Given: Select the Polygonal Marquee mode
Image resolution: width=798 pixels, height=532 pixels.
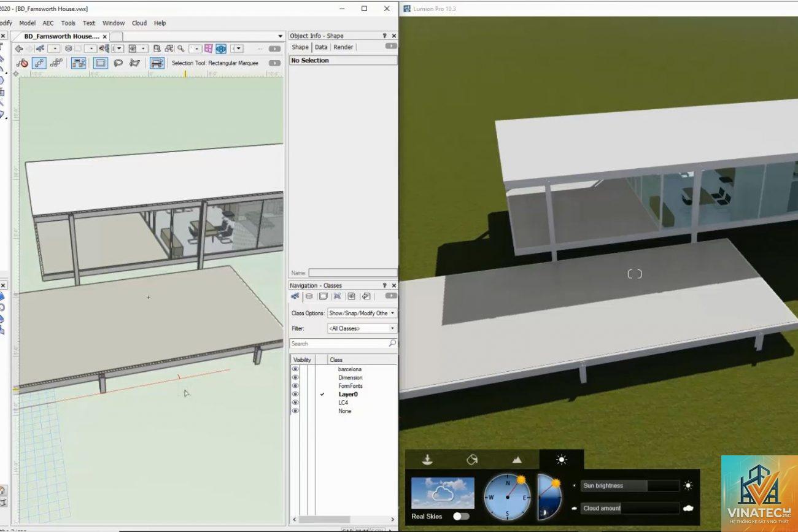Looking at the screenshot, I should (134, 63).
